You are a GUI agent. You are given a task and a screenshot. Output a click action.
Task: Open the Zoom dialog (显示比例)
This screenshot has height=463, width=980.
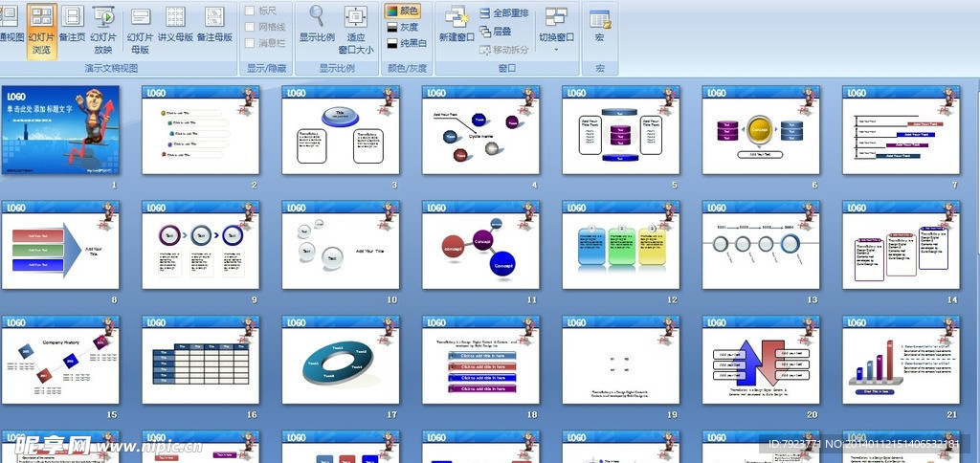coord(317,25)
